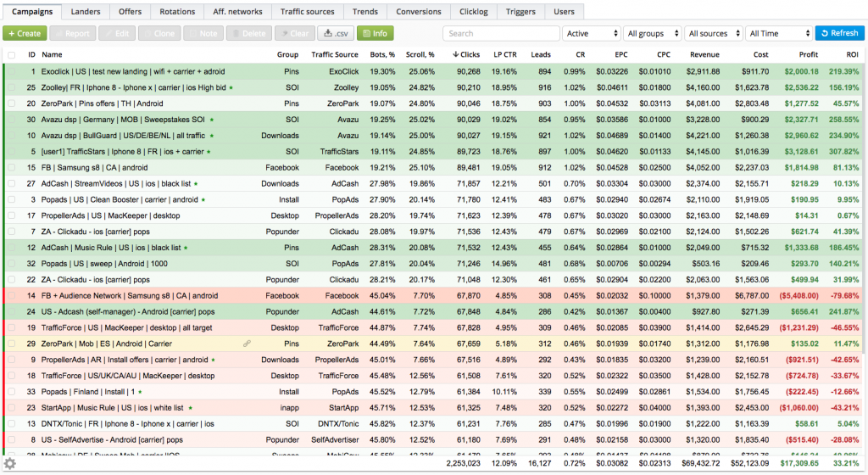Click the star next to Avazu Germany Sweepstakes

click(x=211, y=120)
